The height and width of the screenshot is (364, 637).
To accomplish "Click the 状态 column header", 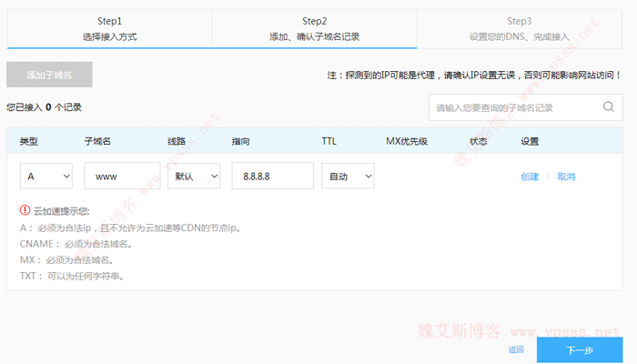I will pos(479,141).
